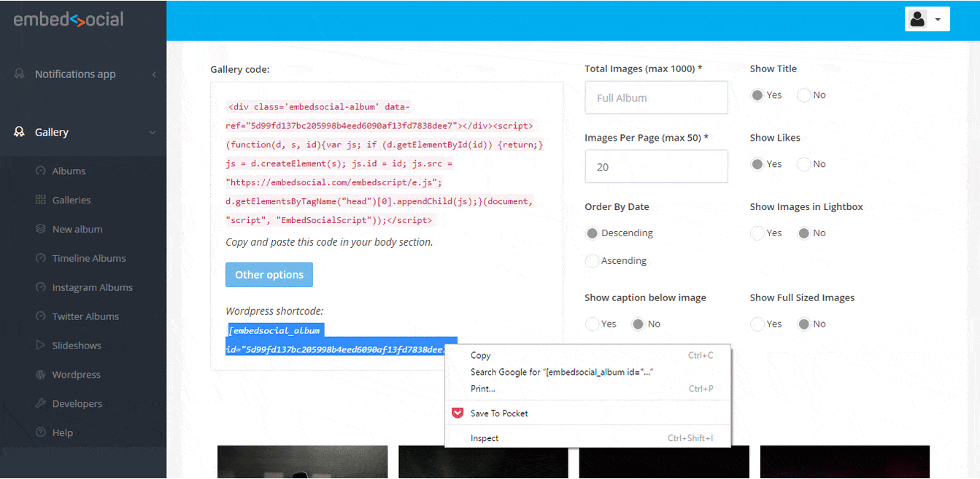Select No for Show Title
Screen dimensions: 980x479
tap(803, 95)
